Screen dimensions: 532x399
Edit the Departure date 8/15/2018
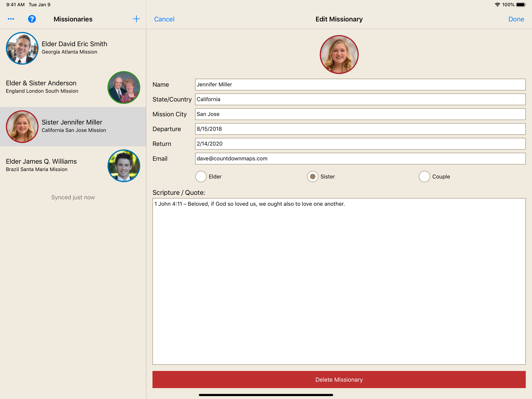click(x=360, y=129)
